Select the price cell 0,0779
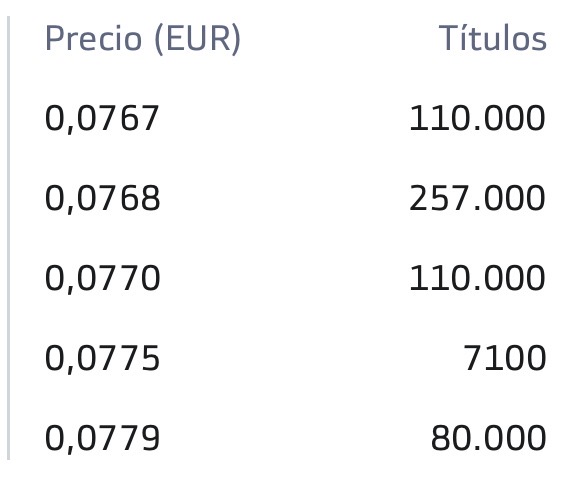Screen dimensions: 580x479 point(102,438)
